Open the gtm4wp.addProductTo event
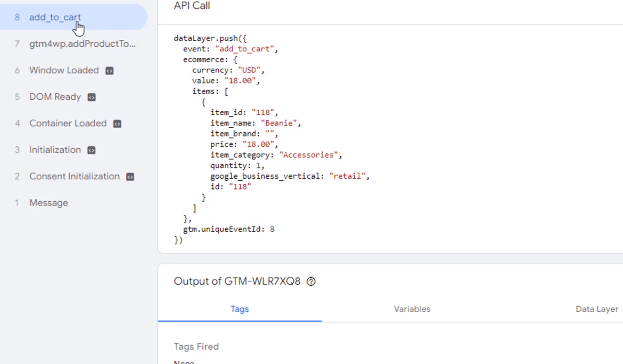 point(83,44)
